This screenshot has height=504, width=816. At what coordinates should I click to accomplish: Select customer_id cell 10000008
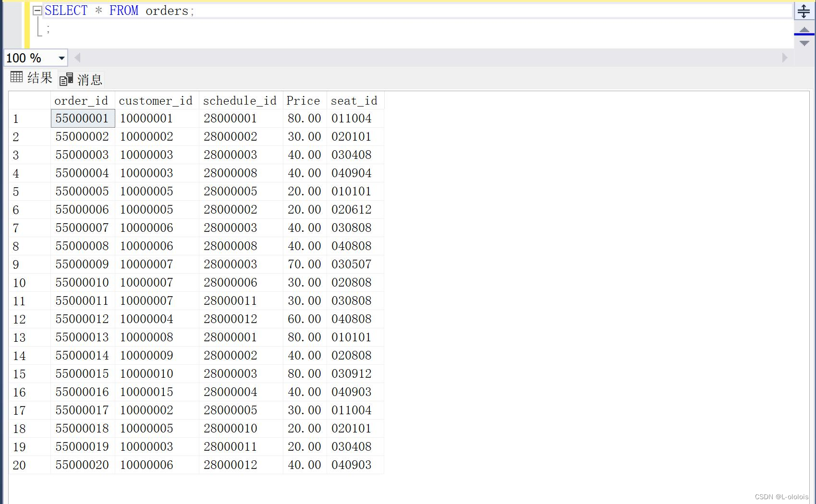(157, 337)
